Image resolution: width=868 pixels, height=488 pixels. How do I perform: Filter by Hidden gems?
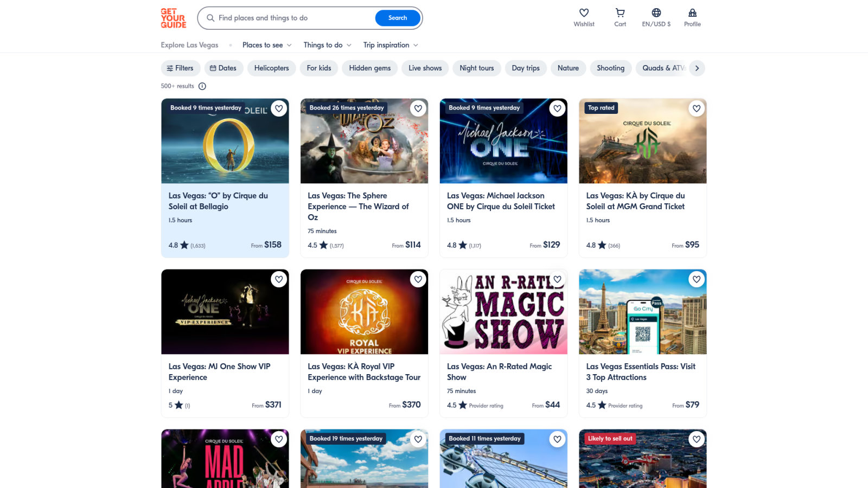(370, 68)
